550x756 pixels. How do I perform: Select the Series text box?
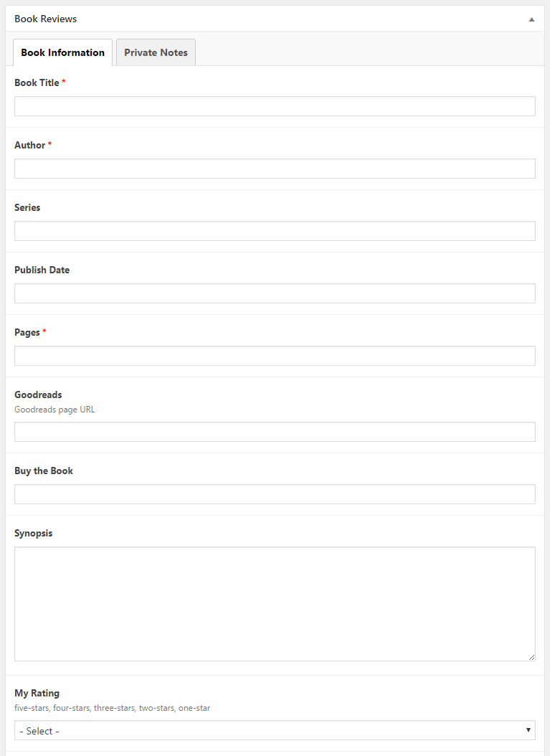click(275, 231)
